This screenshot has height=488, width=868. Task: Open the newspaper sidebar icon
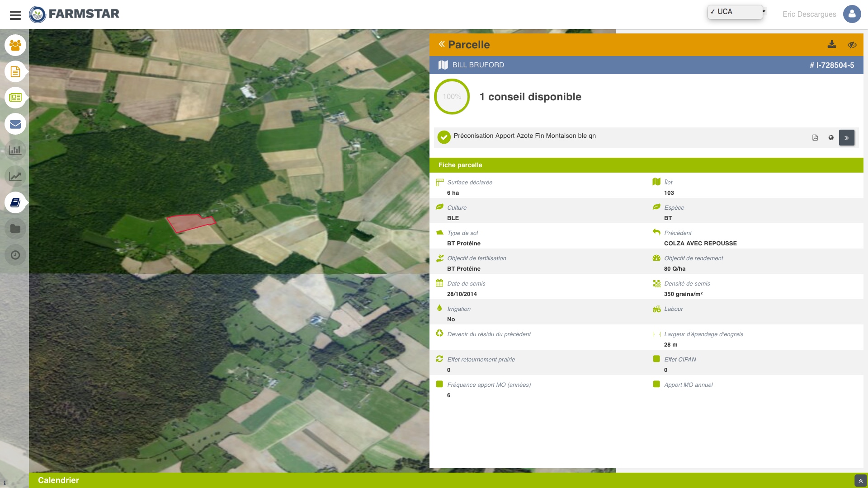[x=15, y=98]
